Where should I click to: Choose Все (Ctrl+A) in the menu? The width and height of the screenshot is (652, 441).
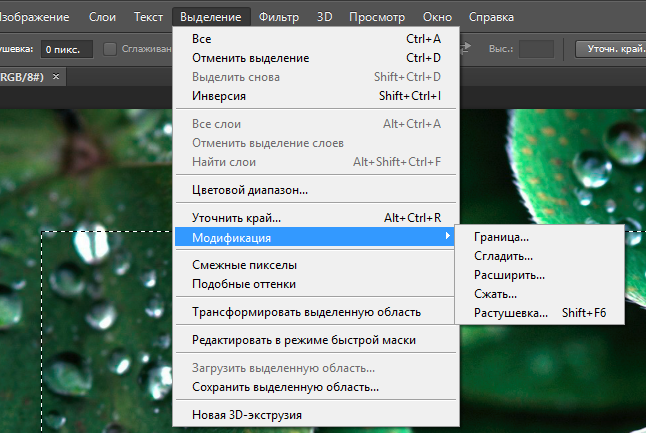[316, 39]
